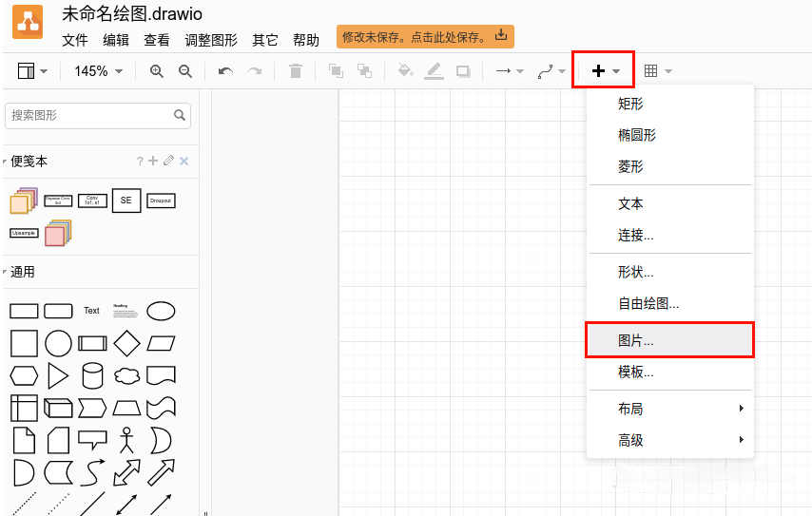This screenshot has height=516, width=812.
Task: Click the undo arrow icon
Action: pos(225,71)
